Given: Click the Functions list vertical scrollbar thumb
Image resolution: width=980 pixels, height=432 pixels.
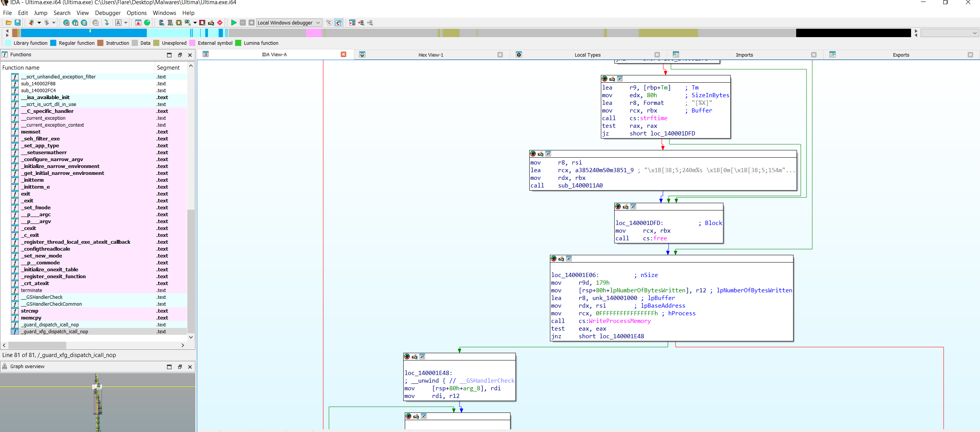Looking at the screenshot, I should [x=191, y=271].
